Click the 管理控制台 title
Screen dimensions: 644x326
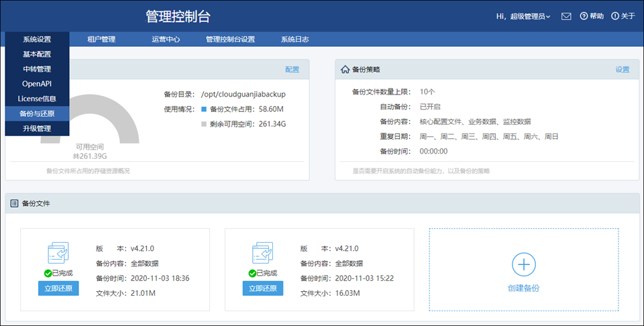click(x=178, y=16)
